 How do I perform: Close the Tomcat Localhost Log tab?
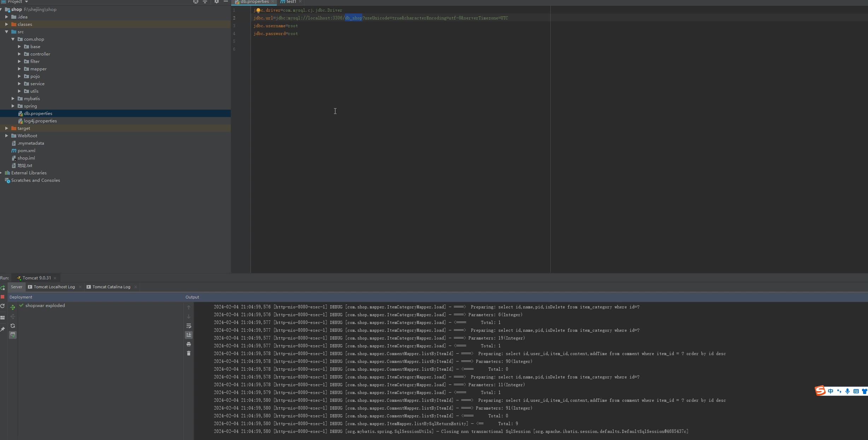(x=80, y=287)
